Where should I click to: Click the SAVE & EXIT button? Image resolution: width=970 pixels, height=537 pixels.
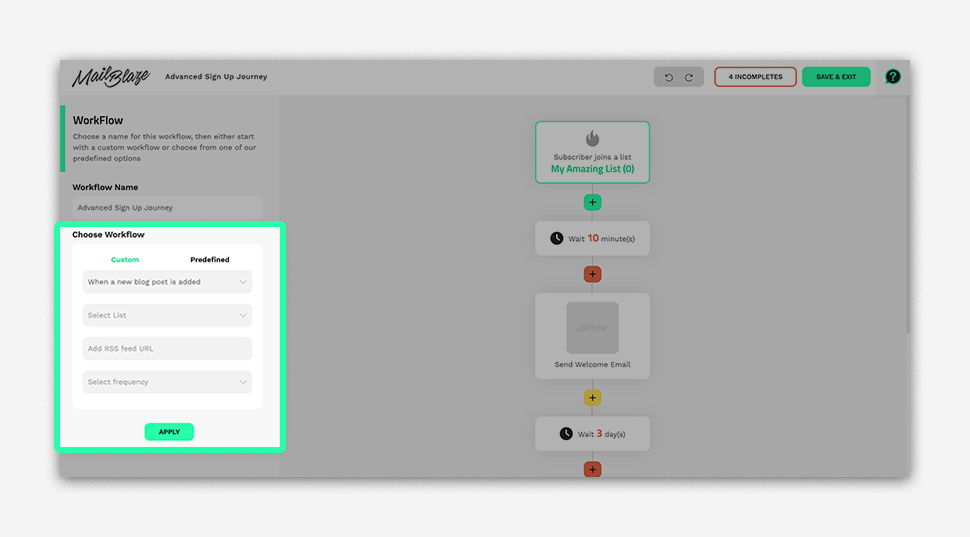836,77
